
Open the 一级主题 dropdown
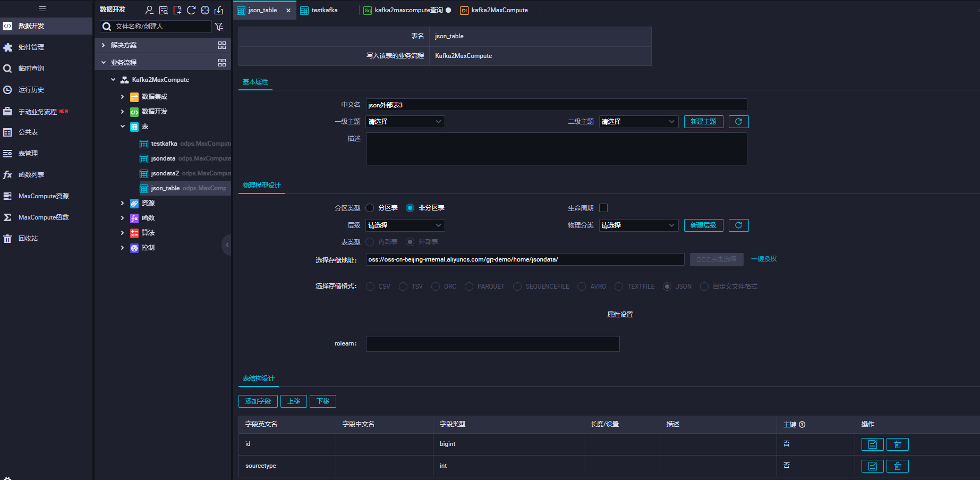coord(405,121)
